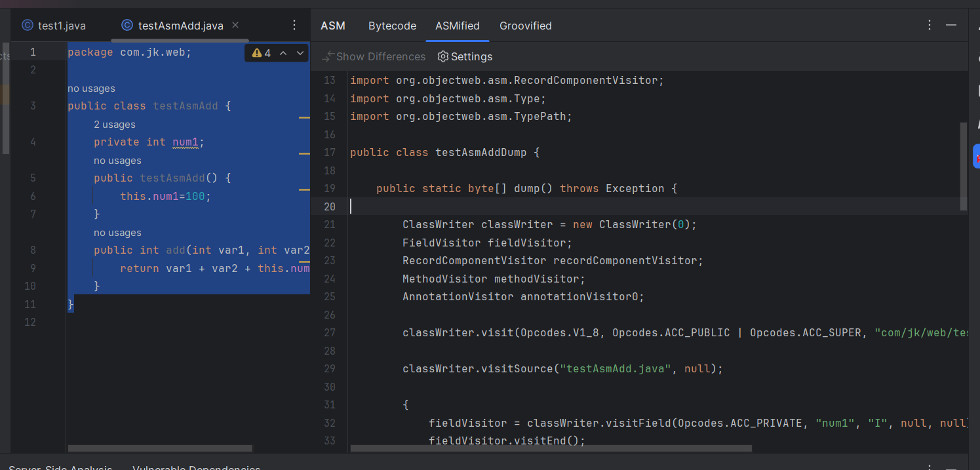The image size is (980, 470).
Task: Click the dump() method signature line
Action: click(x=526, y=188)
